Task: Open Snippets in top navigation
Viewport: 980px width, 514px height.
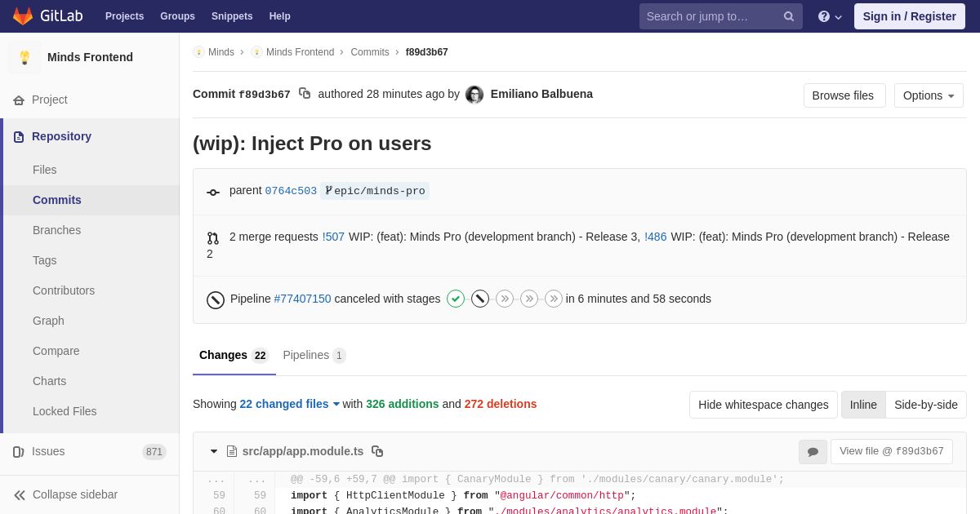Action: [232, 16]
